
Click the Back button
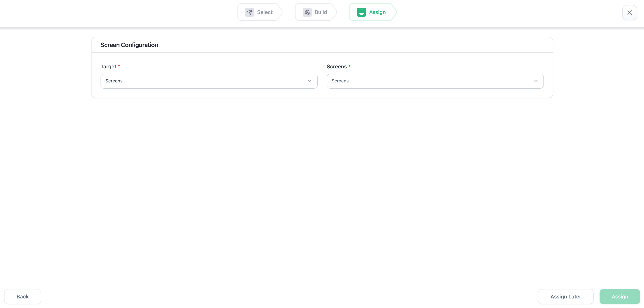point(23,297)
